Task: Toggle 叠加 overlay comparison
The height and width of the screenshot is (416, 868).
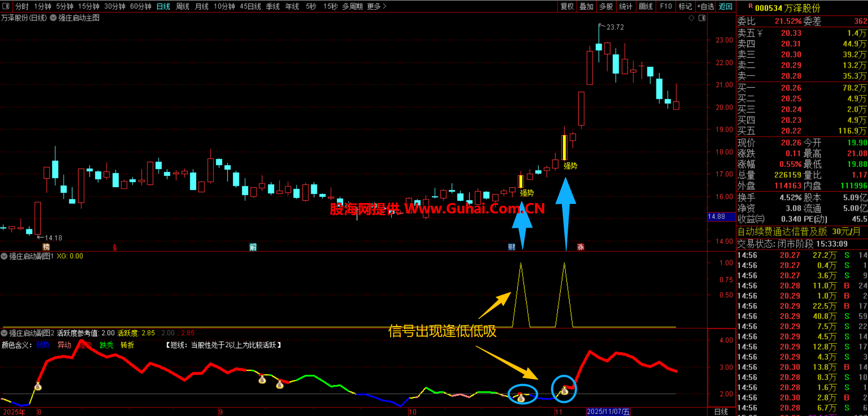Action: coord(586,6)
